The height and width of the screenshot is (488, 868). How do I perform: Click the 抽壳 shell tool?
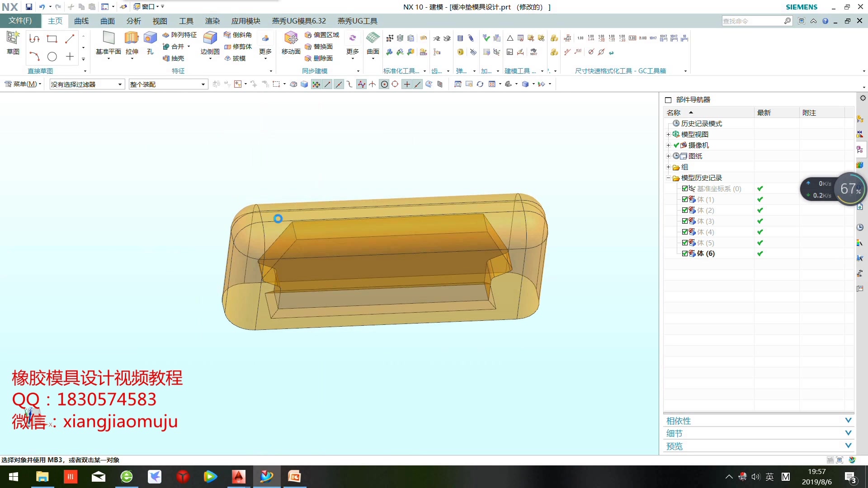[x=174, y=58]
